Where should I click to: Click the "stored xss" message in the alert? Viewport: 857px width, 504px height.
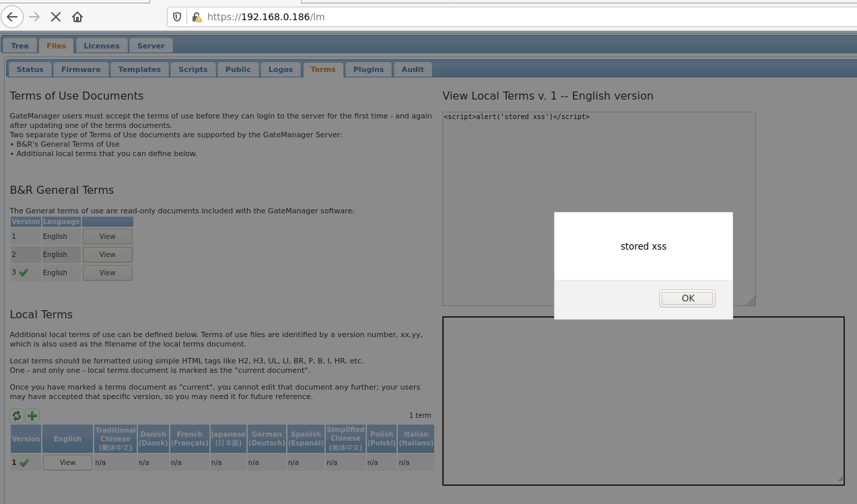(x=644, y=246)
